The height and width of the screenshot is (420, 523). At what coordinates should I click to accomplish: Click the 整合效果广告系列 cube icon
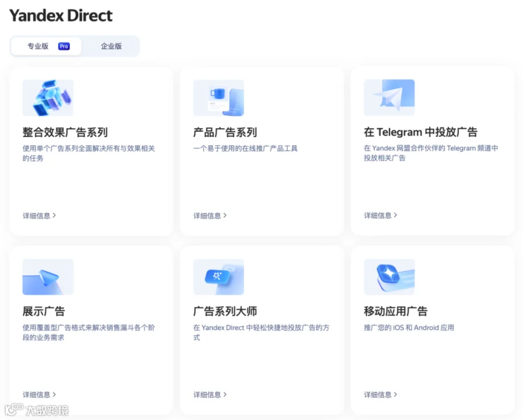48,98
